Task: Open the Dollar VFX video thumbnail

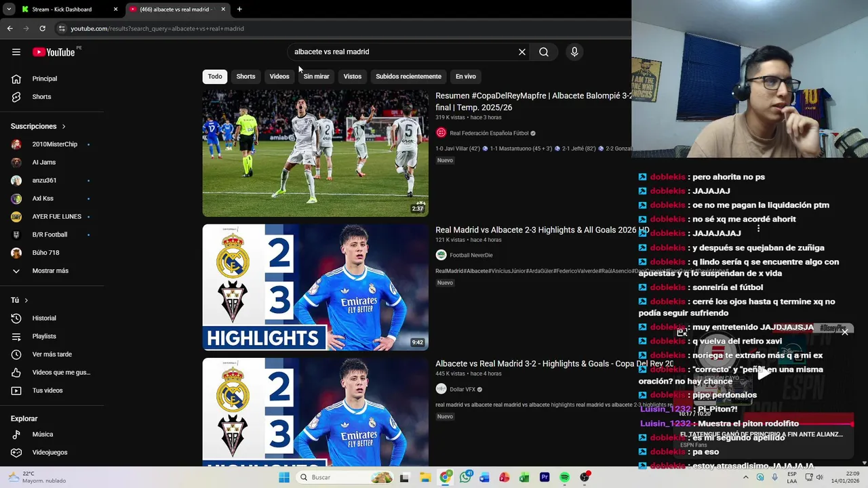Action: click(315, 412)
